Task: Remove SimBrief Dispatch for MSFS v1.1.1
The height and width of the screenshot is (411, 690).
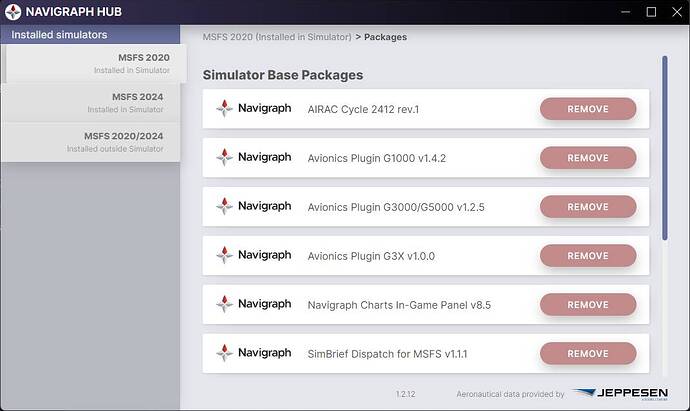Action: 588,353
